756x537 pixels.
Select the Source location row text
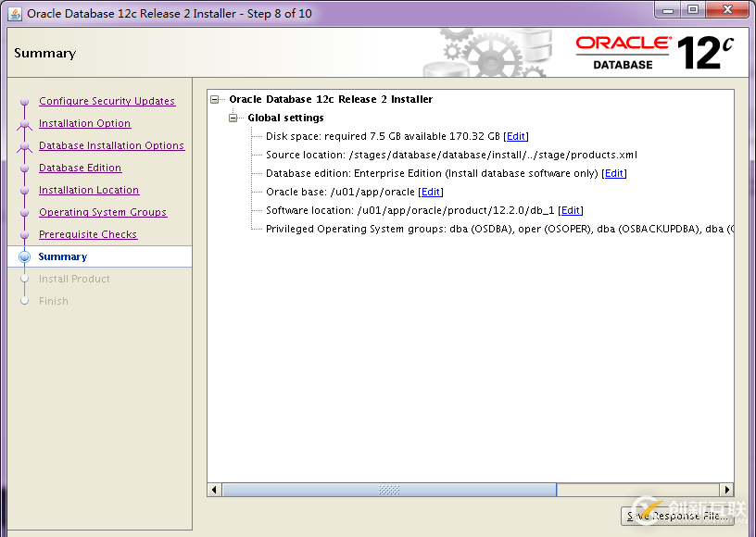coord(451,155)
